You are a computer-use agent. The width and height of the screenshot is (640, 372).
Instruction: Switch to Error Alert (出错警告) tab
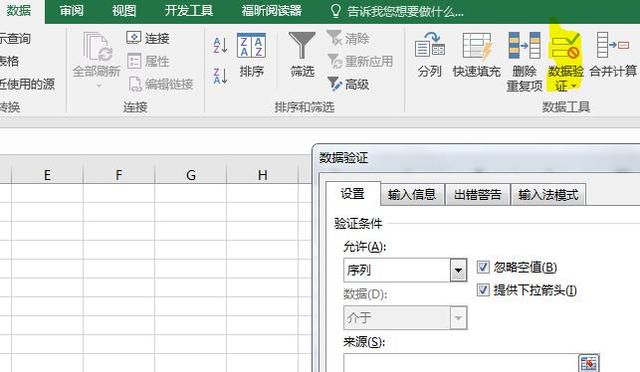click(478, 194)
